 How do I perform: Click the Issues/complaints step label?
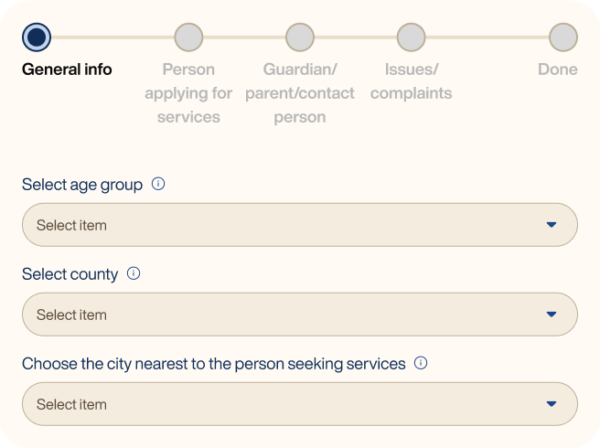pyautogui.click(x=411, y=81)
